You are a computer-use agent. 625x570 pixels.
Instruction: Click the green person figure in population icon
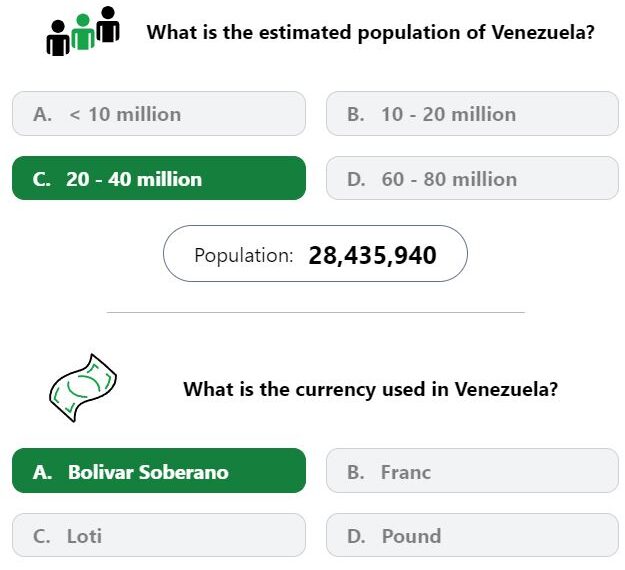[x=83, y=32]
